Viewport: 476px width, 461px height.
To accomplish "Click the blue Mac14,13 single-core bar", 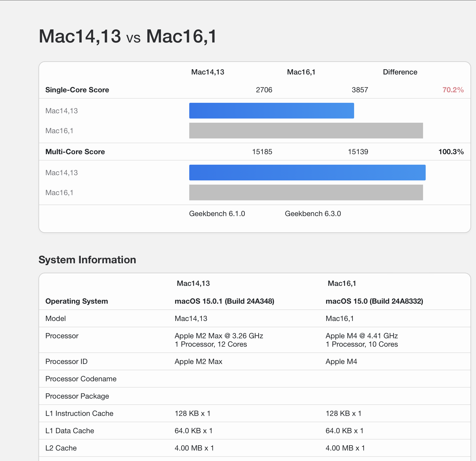I will click(x=272, y=111).
